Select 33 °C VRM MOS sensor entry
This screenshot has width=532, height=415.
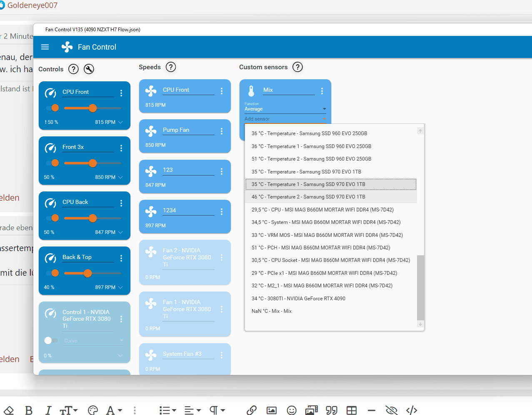pos(331,235)
